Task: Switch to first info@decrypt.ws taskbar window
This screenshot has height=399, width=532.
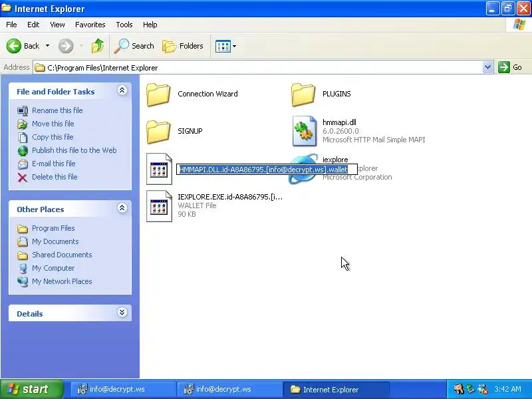Action: pyautogui.click(x=122, y=389)
